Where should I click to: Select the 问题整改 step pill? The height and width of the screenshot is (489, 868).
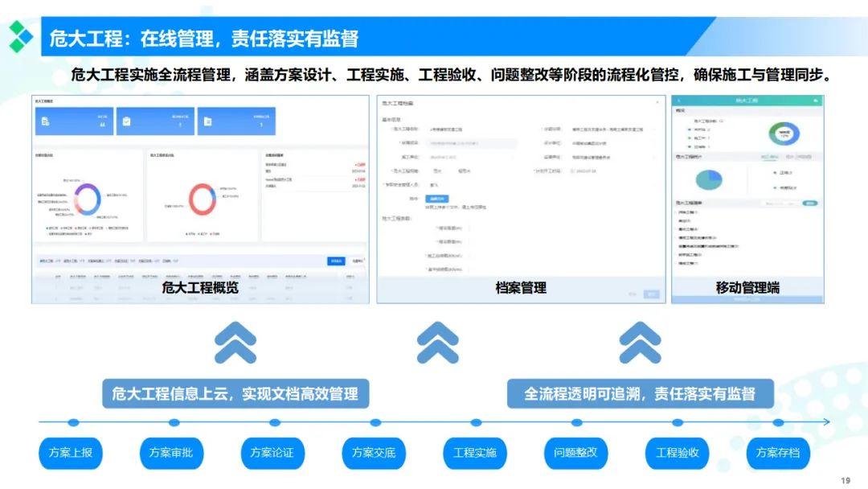tap(575, 453)
